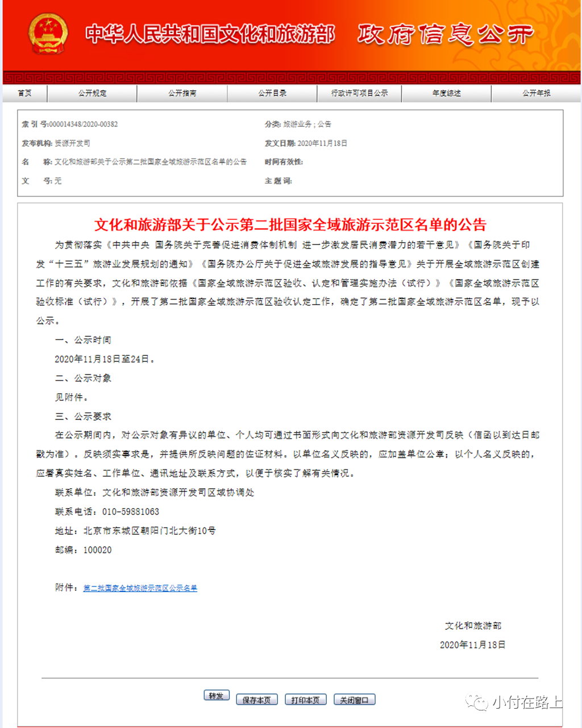Click the 转发 button

click(216, 696)
